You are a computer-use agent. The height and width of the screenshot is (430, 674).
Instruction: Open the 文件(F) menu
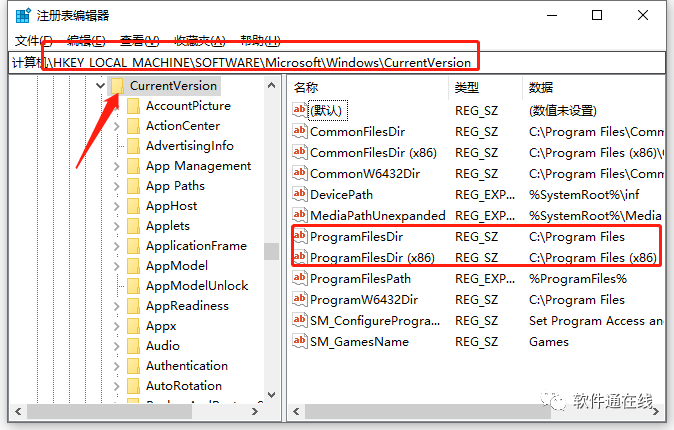(34, 41)
